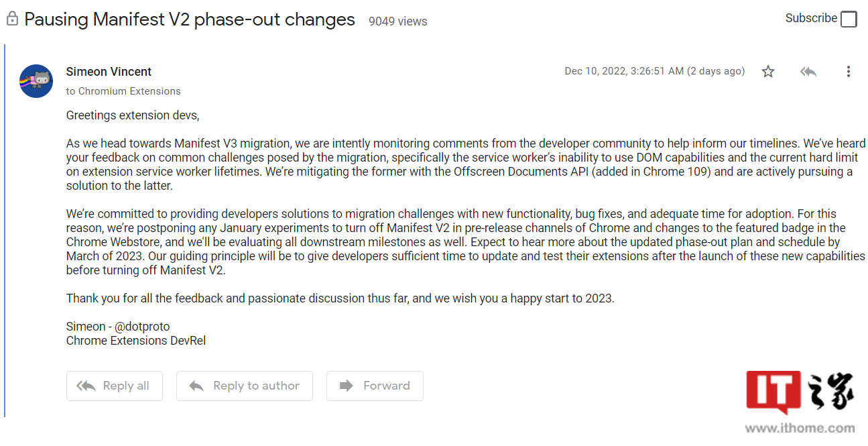
Task: Tick the Subscribe checkbox
Action: coord(849,19)
